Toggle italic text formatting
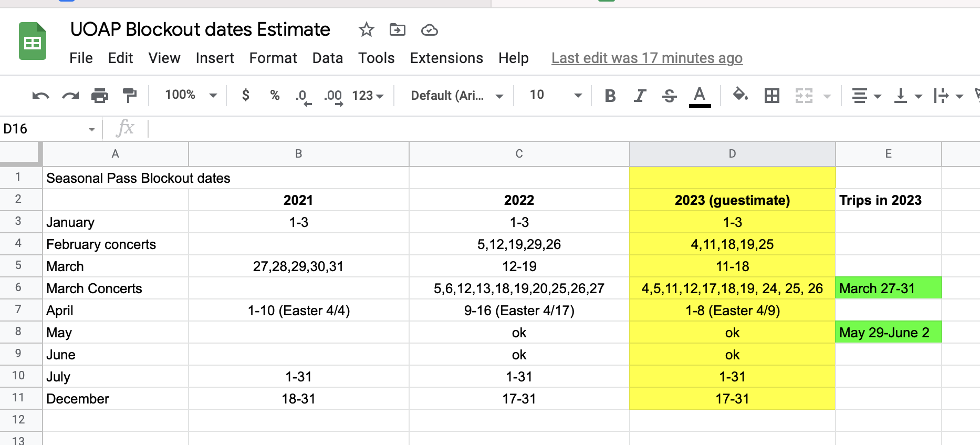The image size is (980, 445). pos(639,96)
